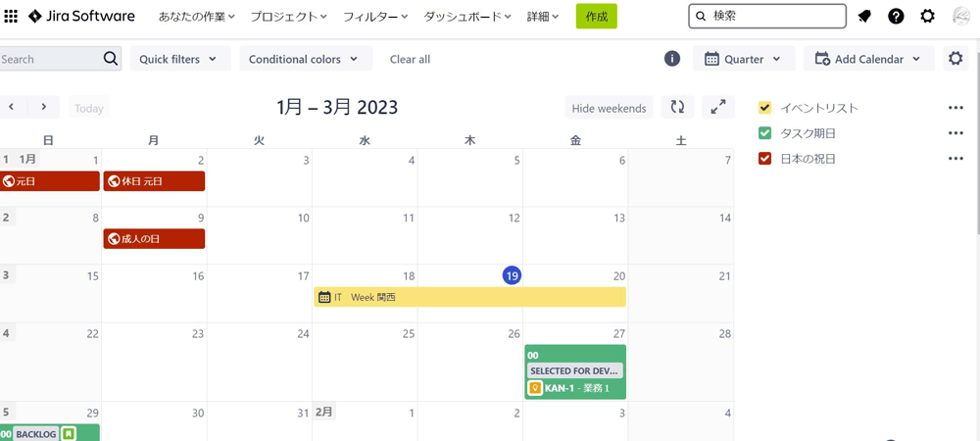Go to the previous quarter arrow
Screen dimensions: 980x441
click(x=12, y=108)
